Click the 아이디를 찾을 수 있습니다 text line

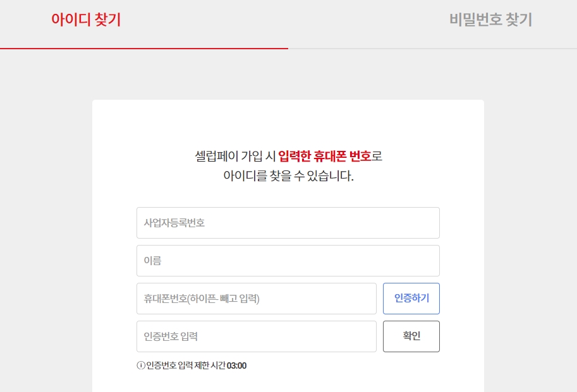point(288,175)
